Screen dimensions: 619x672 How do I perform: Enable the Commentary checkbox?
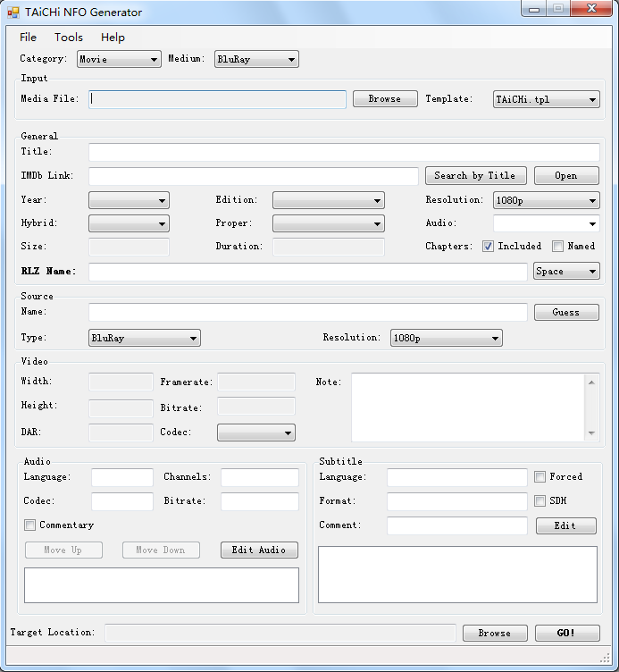coord(29,525)
